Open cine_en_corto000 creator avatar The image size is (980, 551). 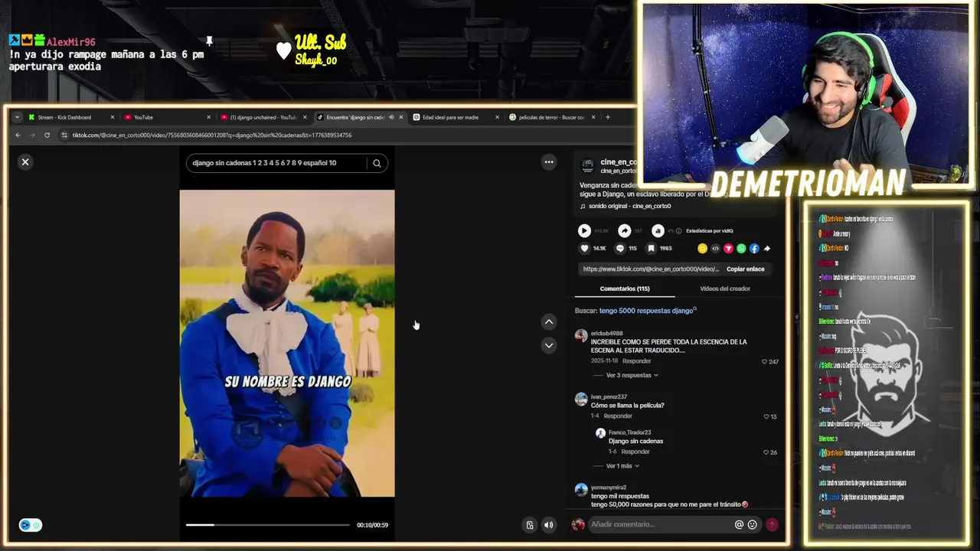(x=587, y=165)
